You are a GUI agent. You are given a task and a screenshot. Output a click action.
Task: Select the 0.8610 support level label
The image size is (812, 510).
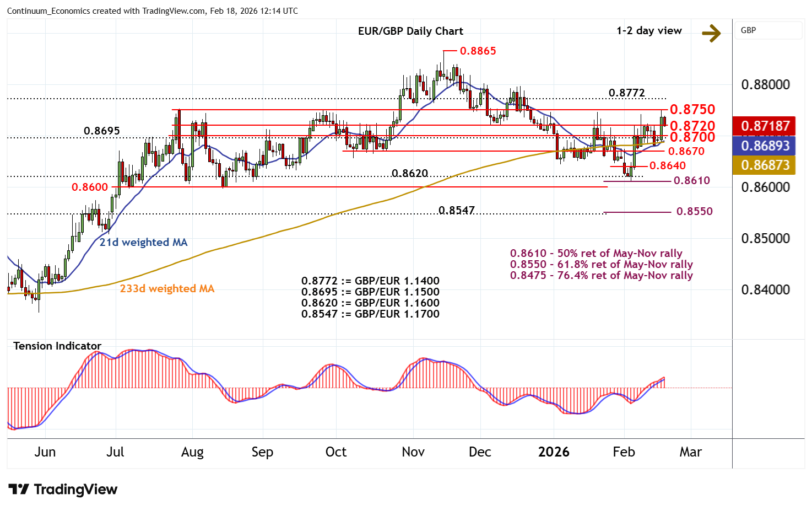[x=692, y=180]
